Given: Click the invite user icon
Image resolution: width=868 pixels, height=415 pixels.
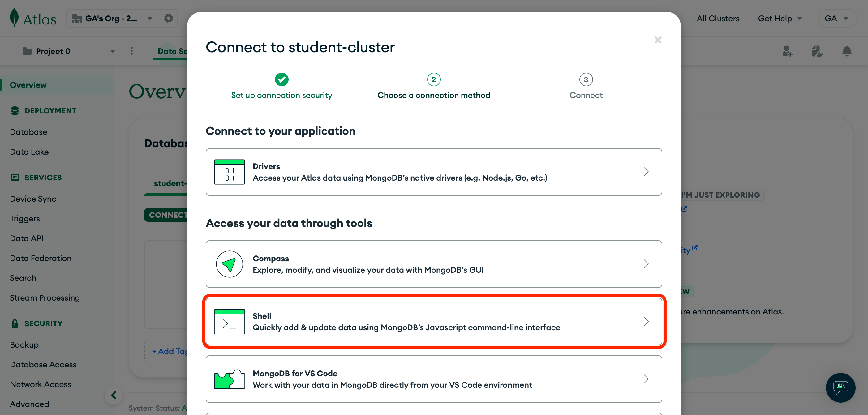Looking at the screenshot, I should pyautogui.click(x=787, y=51).
